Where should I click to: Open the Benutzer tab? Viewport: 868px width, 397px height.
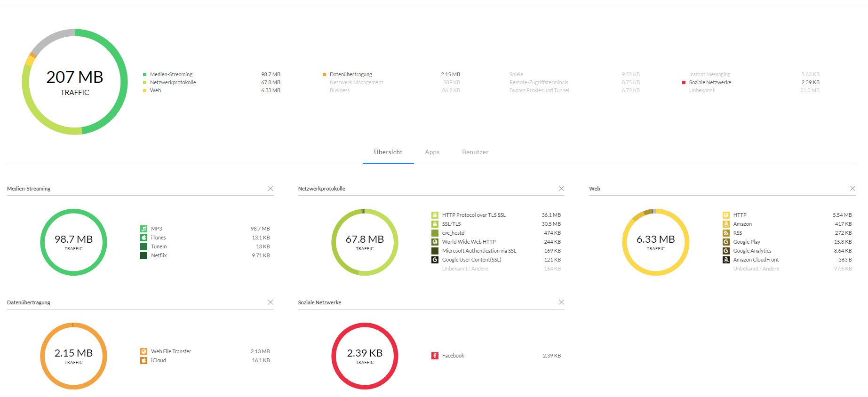475,152
